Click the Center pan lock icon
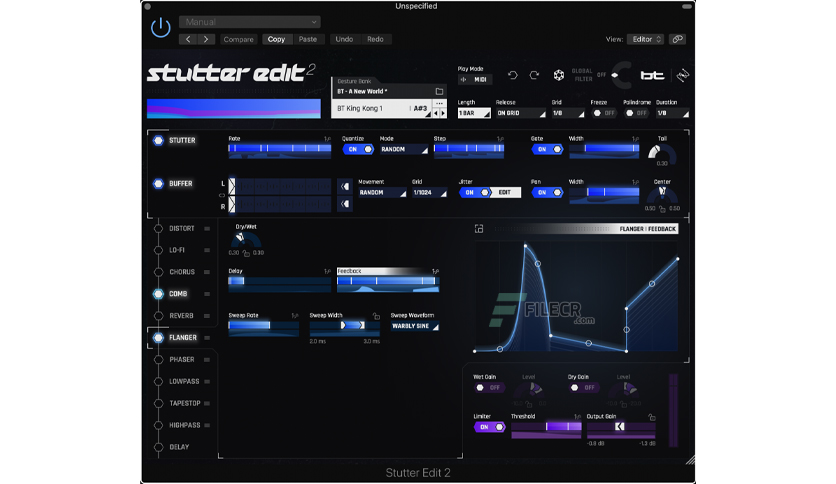The width and height of the screenshot is (836, 484). pyautogui.click(x=662, y=209)
